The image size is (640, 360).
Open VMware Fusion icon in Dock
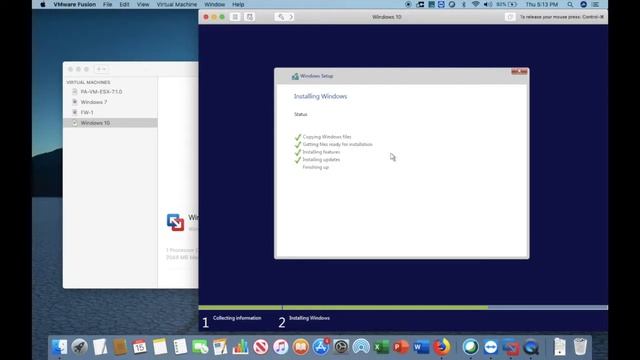[511, 347]
